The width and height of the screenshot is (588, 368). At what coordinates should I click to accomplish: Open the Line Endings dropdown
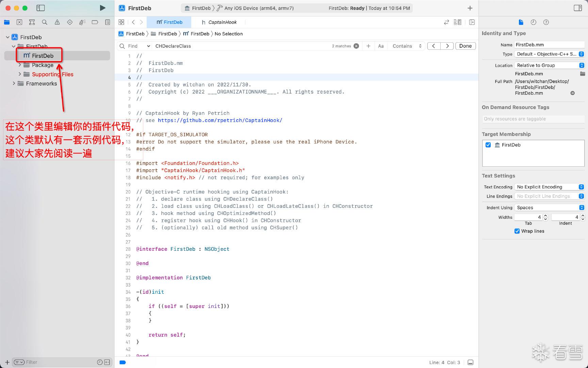point(549,196)
